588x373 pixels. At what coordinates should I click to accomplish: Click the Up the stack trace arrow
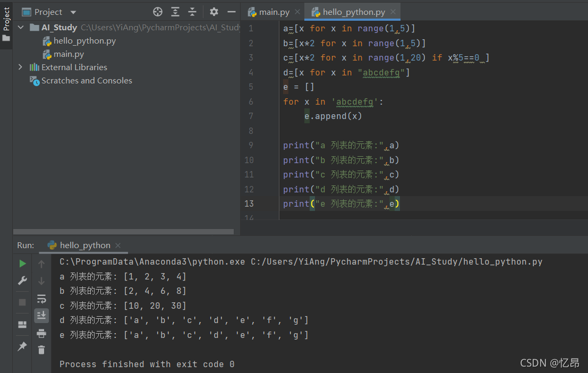[41, 264]
